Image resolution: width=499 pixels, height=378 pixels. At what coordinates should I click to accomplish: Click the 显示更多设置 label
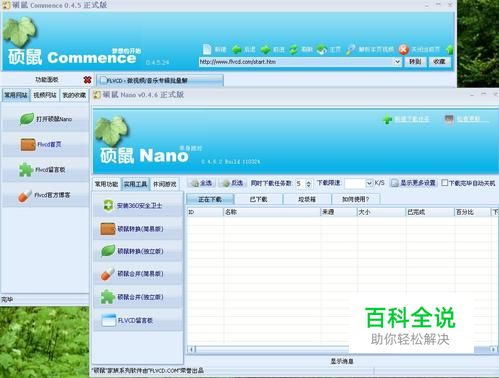click(418, 183)
